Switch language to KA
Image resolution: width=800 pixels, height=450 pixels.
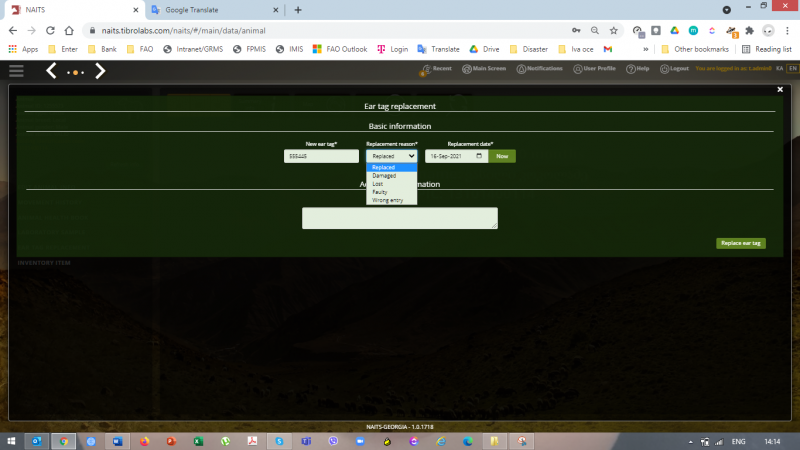(x=780, y=68)
